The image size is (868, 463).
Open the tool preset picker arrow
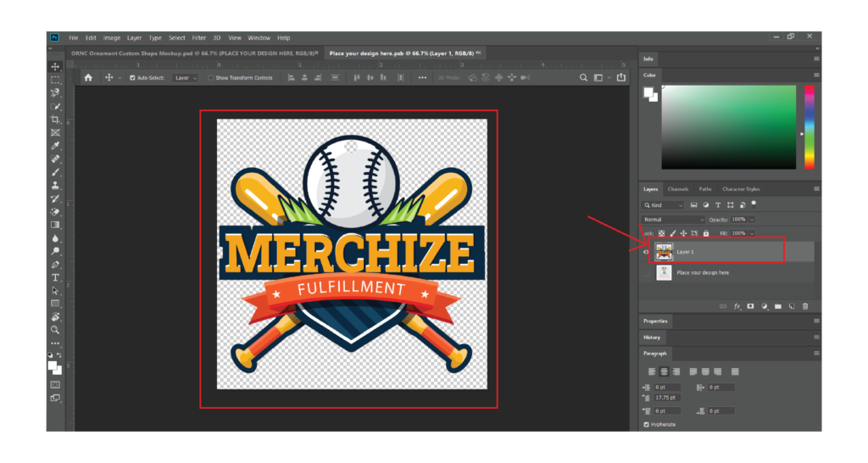[120, 78]
